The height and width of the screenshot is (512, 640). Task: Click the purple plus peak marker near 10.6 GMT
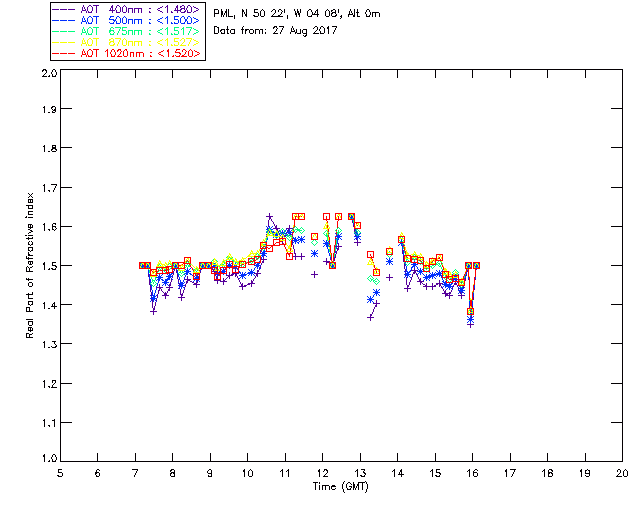[269, 216]
